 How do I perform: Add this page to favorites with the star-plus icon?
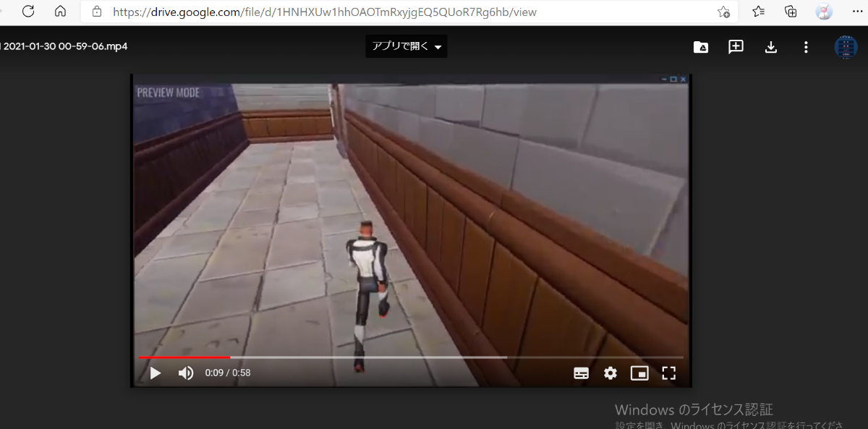click(x=723, y=12)
